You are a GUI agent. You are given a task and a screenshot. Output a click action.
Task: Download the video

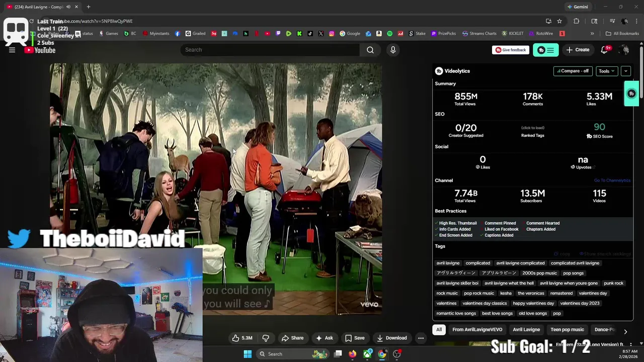391,338
